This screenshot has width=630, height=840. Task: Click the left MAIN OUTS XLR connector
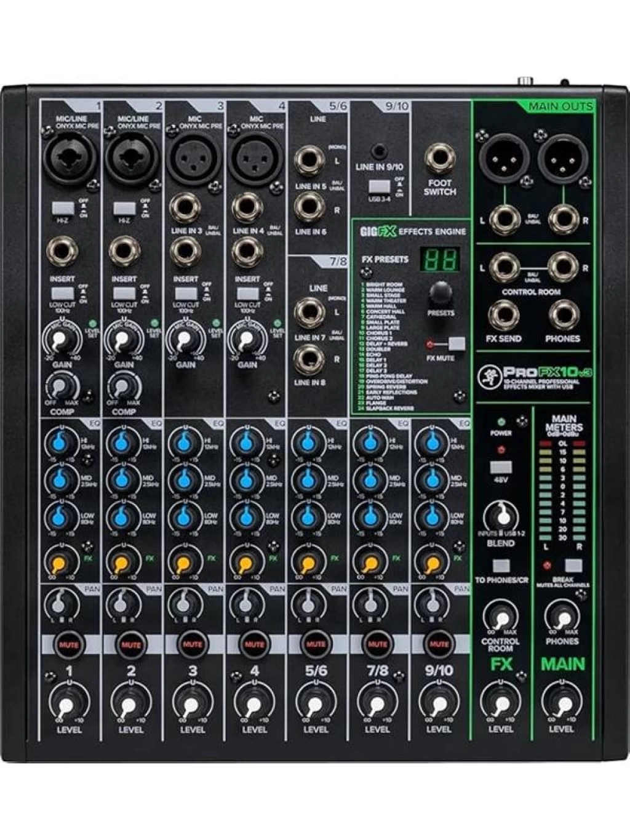(504, 157)
